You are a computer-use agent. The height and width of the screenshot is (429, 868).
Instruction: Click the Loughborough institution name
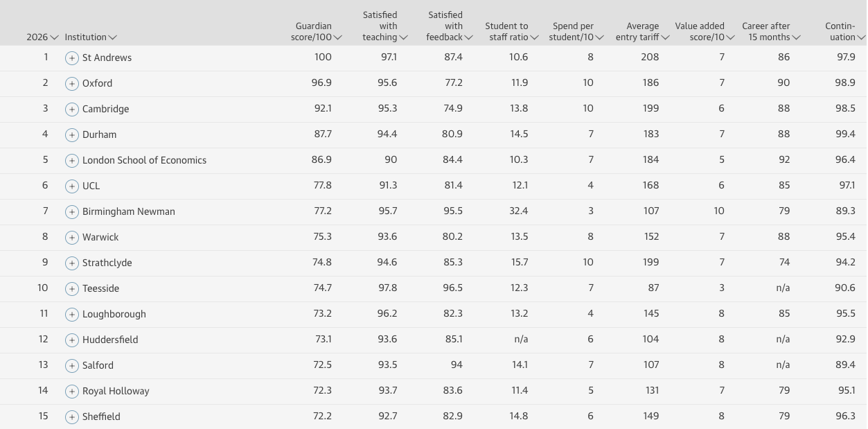pyautogui.click(x=114, y=314)
